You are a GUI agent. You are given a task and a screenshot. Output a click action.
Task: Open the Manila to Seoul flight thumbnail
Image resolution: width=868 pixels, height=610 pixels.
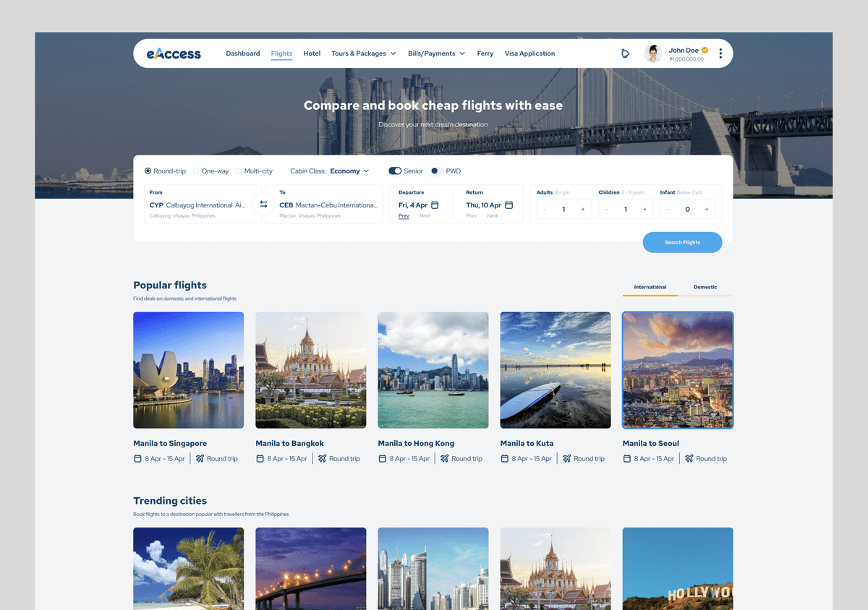tap(678, 370)
